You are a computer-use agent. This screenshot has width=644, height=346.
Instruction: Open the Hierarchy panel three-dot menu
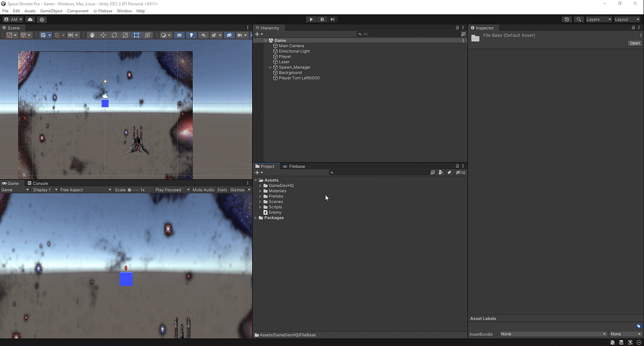point(463,28)
